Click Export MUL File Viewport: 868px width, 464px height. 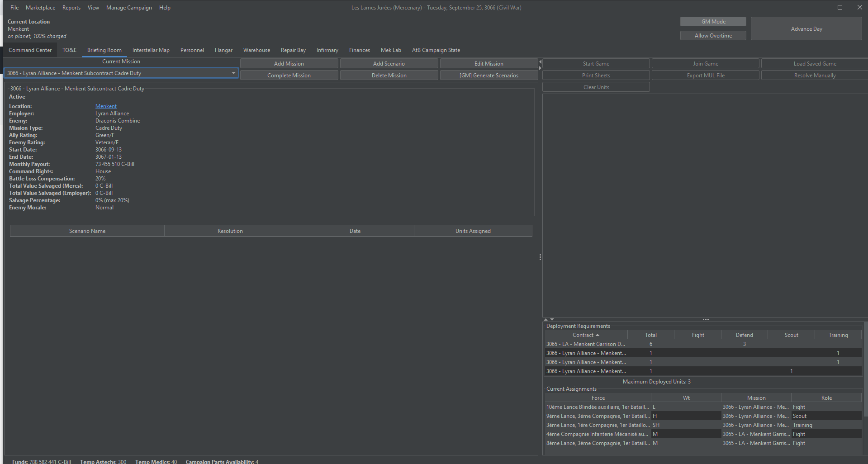click(x=705, y=75)
